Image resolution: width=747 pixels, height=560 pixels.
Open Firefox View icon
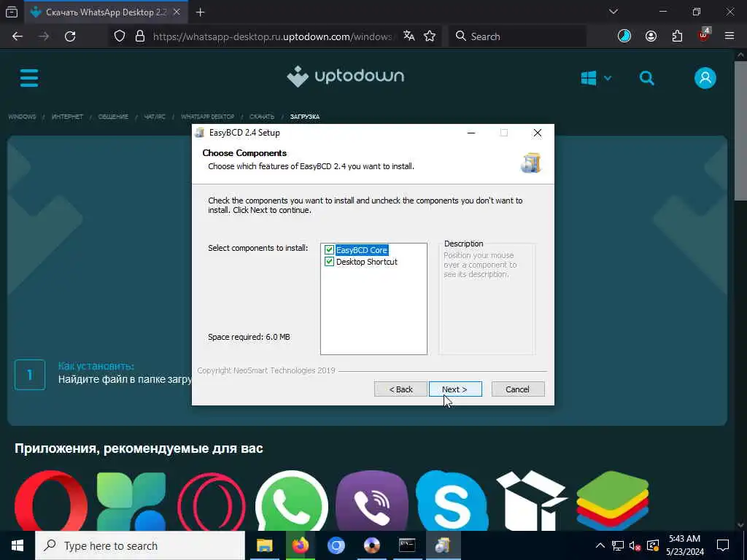tap(12, 12)
